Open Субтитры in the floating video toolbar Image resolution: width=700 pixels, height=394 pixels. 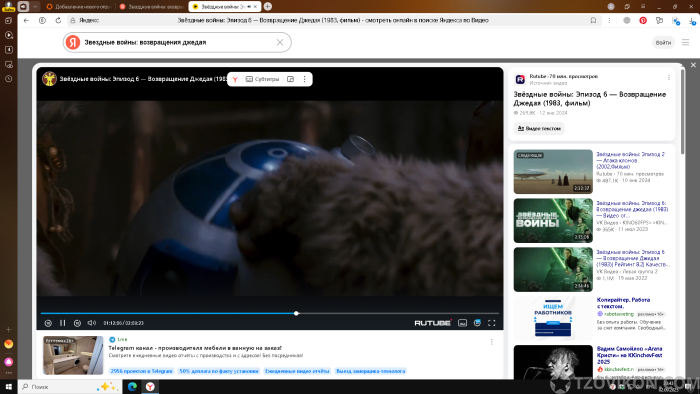[x=262, y=79]
